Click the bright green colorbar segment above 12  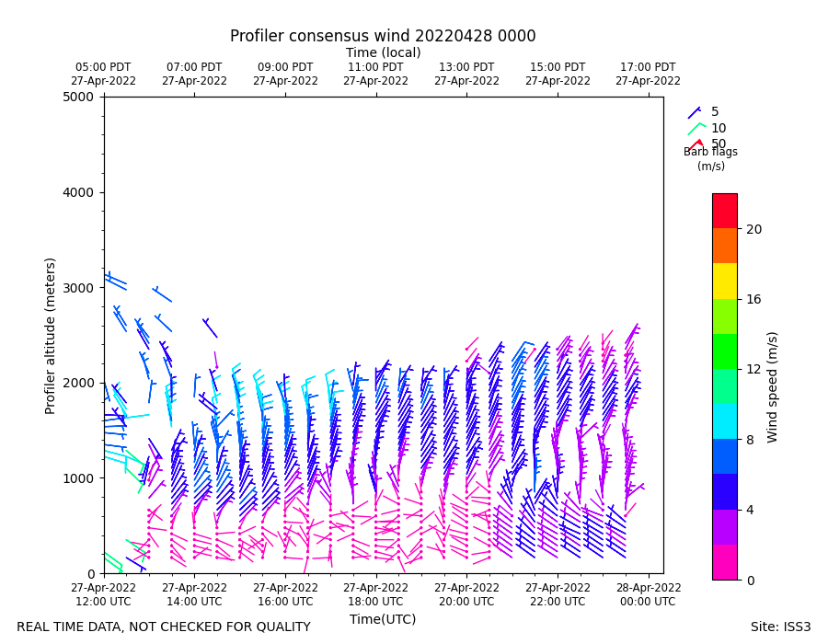click(x=725, y=351)
